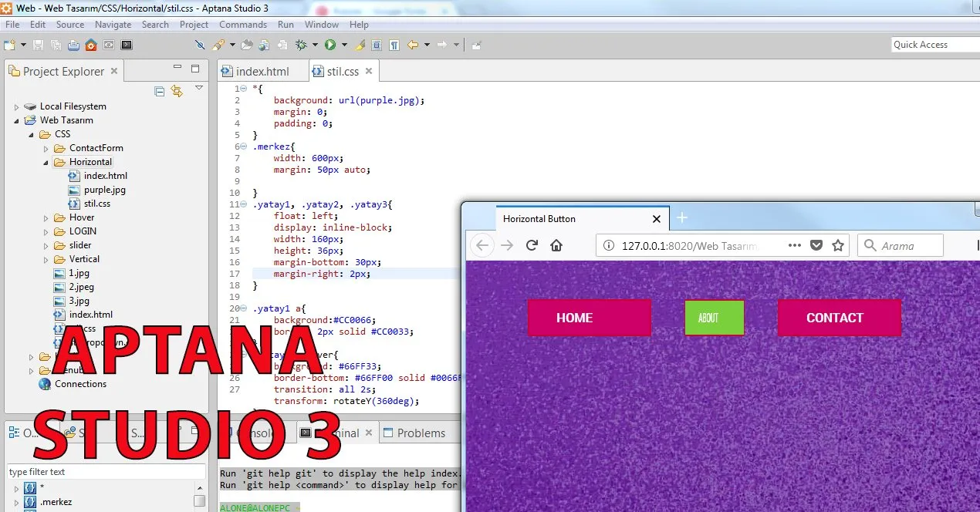Expand the ContactForm folder

(x=46, y=148)
